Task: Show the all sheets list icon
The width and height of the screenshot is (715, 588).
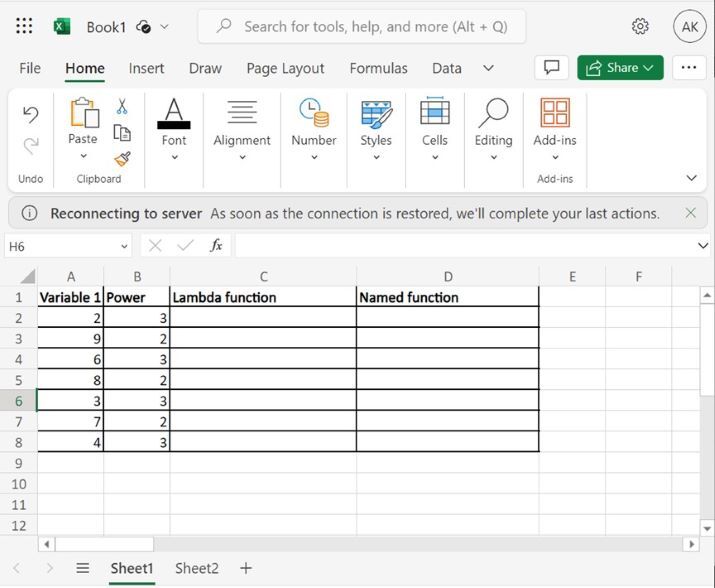Action: pyautogui.click(x=83, y=568)
